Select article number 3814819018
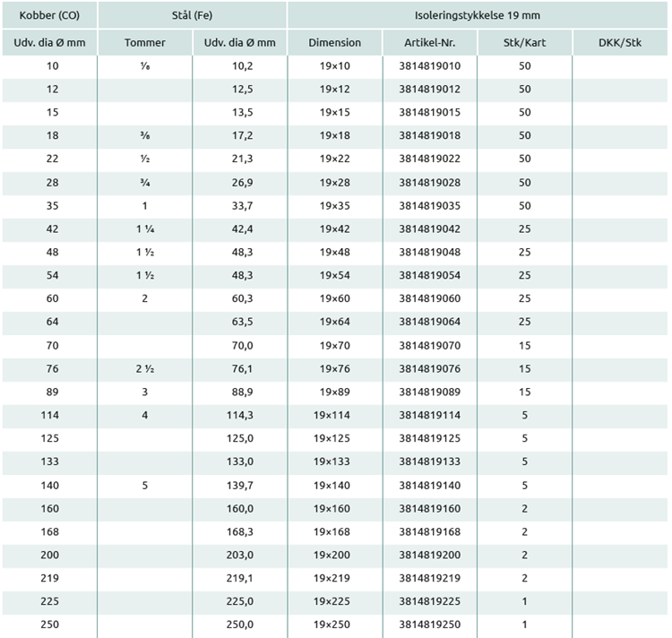Image resolution: width=672 pixels, height=638 pixels. coord(430,135)
